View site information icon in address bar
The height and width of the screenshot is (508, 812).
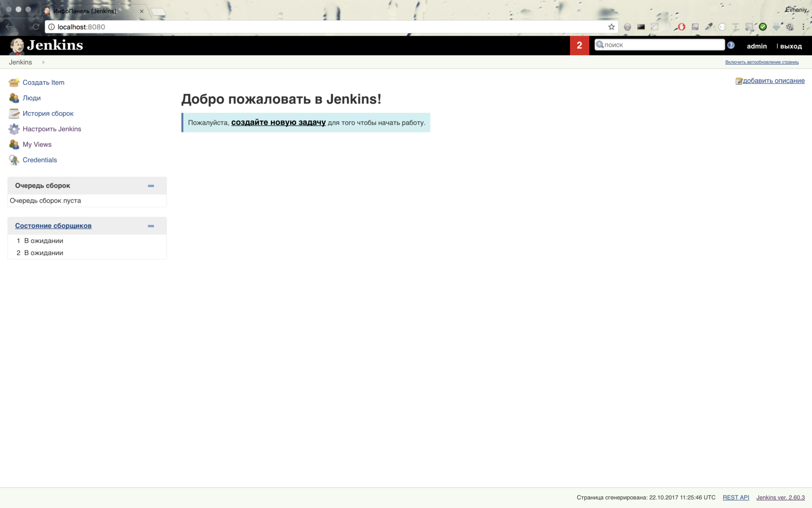tap(51, 27)
